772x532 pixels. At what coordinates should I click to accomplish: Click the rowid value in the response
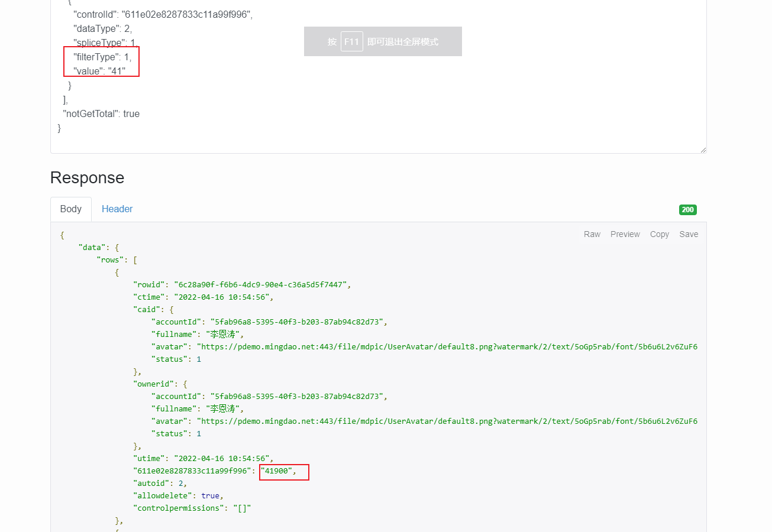[x=260, y=284]
